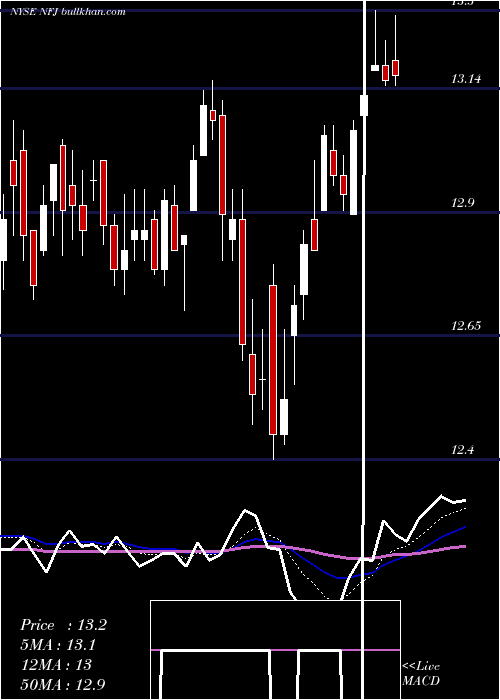Click the <<Live MACD label

point(421,674)
